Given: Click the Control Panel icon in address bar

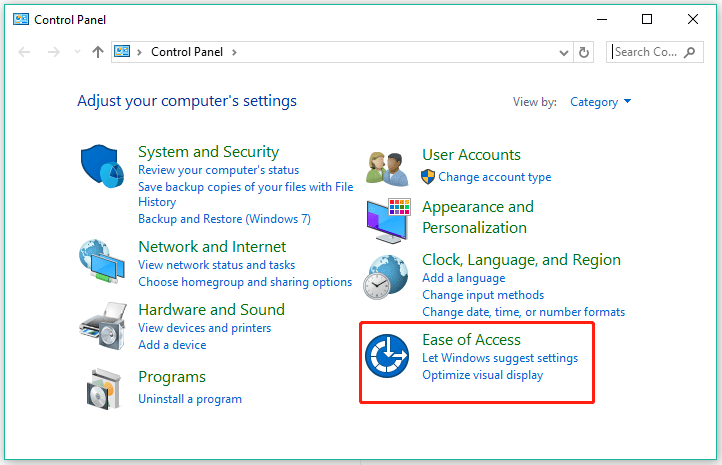Looking at the screenshot, I should point(122,51).
